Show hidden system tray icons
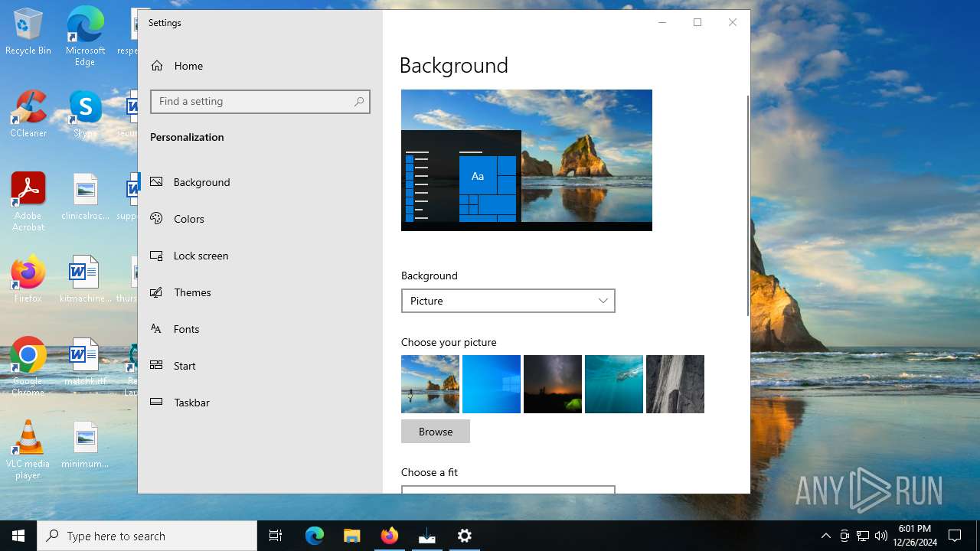980x551 pixels. 826,536
